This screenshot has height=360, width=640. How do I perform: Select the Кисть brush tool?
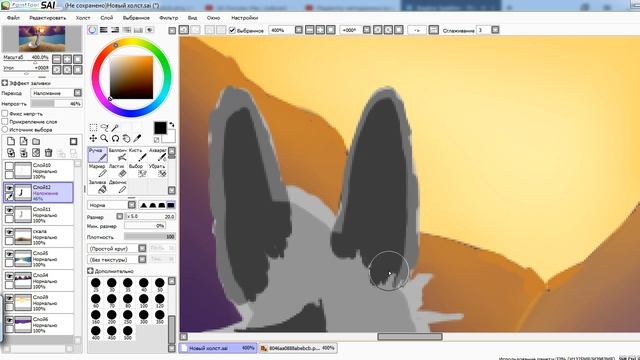pyautogui.click(x=137, y=155)
